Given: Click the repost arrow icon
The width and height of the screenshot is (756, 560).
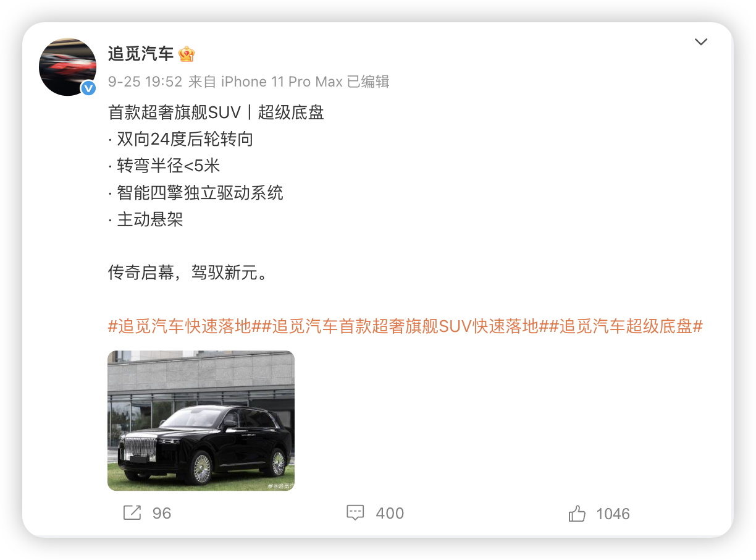Looking at the screenshot, I should pos(132,513).
